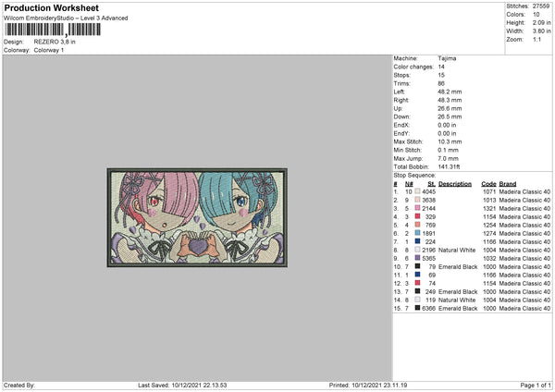Click the light pink swatch in stop row 2
The image size is (555, 392).
click(x=418, y=200)
